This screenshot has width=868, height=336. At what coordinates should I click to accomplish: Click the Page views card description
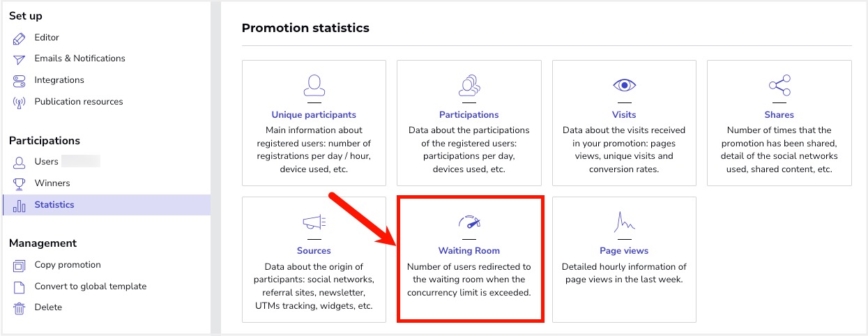click(624, 273)
